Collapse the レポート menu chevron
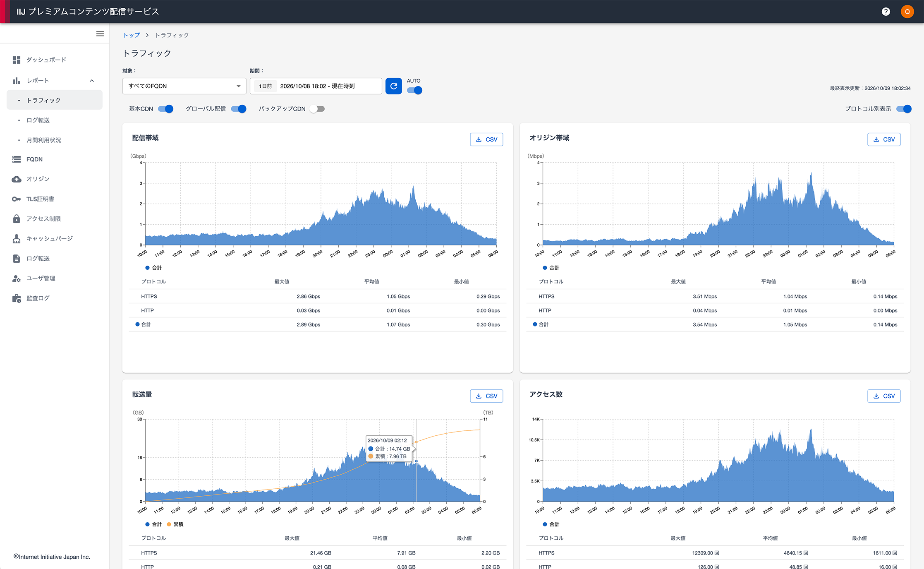 92,81
